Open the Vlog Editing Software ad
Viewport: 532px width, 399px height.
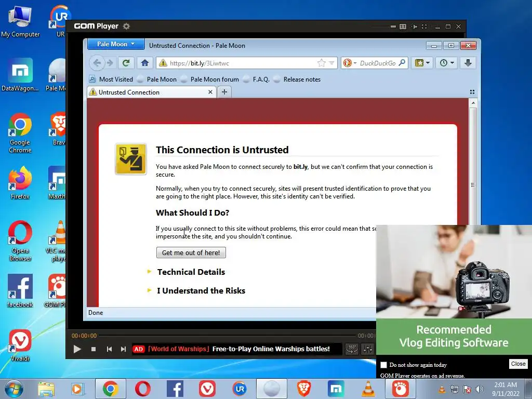(454, 290)
